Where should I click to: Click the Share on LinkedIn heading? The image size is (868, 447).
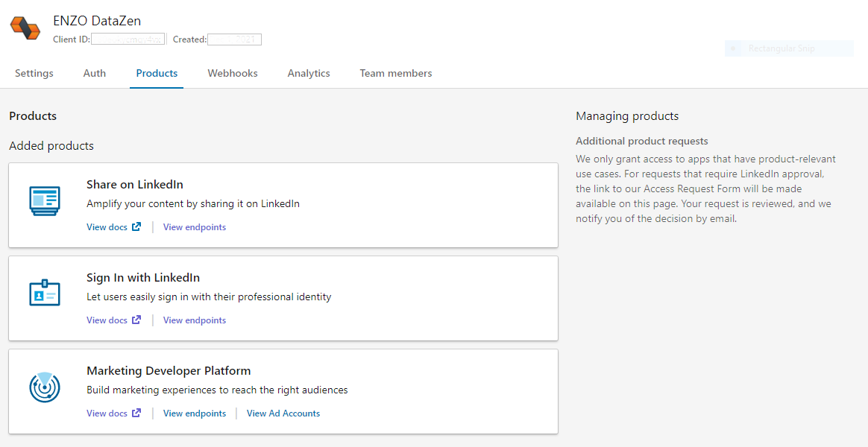click(134, 184)
